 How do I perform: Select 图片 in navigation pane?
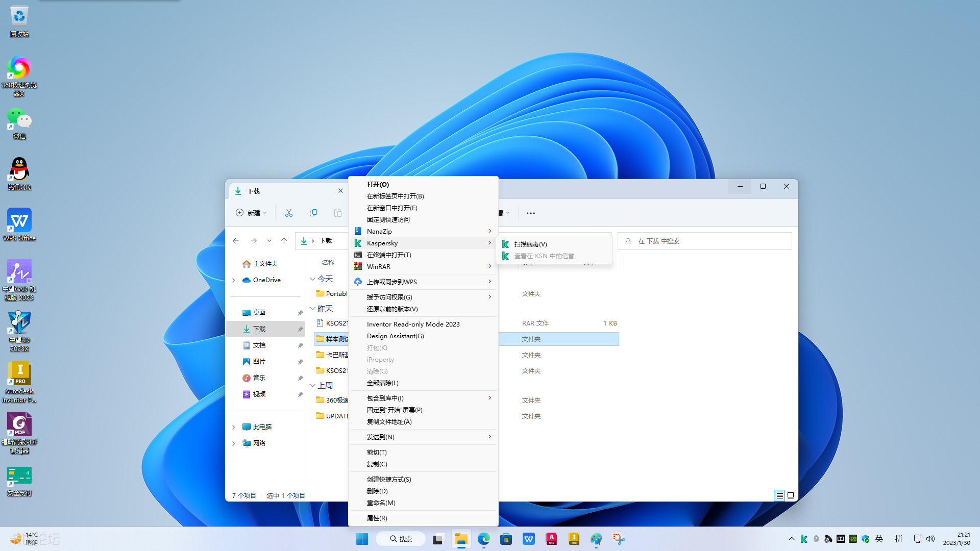click(x=266, y=362)
